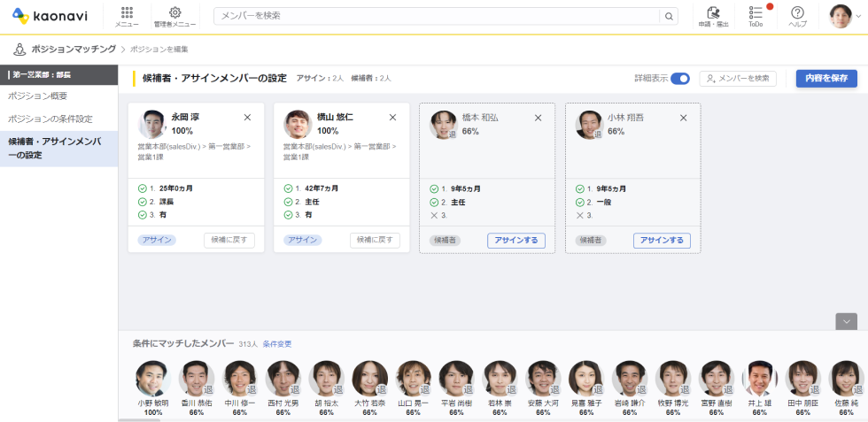This screenshot has width=868, height=422.
Task: Select ポジションの条件設定 in the sidebar
Action: click(x=50, y=119)
